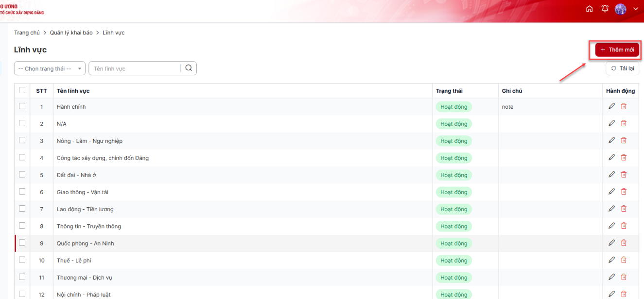Image resolution: width=644 pixels, height=299 pixels.
Task: Edit the Thương mại - Dịch vụ row
Action: (x=611, y=277)
